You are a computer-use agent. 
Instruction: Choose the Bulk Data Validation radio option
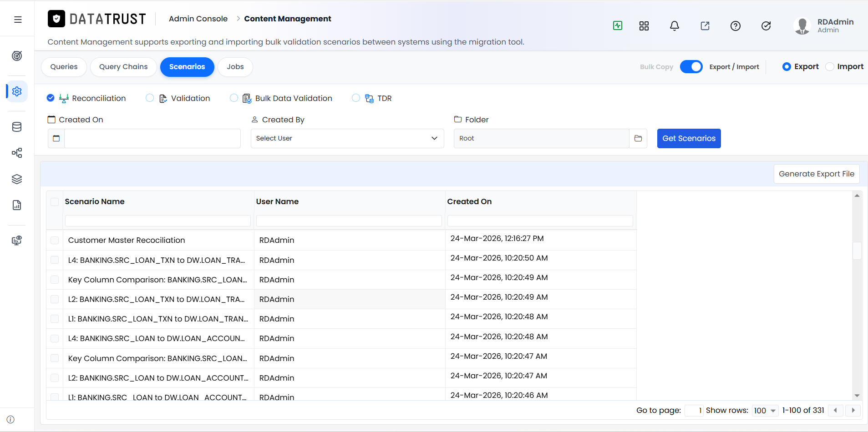click(234, 98)
